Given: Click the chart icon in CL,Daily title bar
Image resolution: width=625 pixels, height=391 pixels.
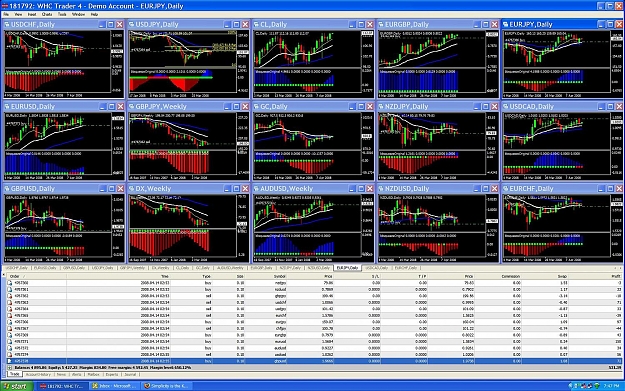Looking at the screenshot, I should click(x=256, y=25).
